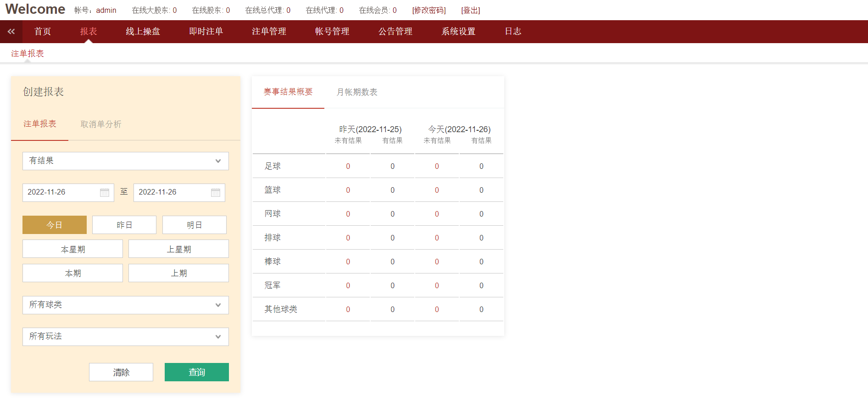Open calendar picker for start date
The height and width of the screenshot is (407, 868).
(x=105, y=192)
